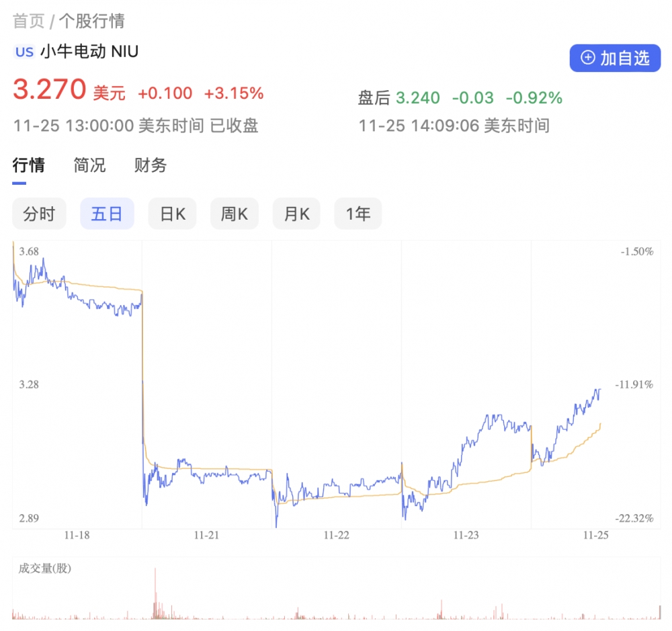Image resolution: width=672 pixels, height=631 pixels.
Task: Click the 成交量(股) volume chart label
Action: pos(44,569)
